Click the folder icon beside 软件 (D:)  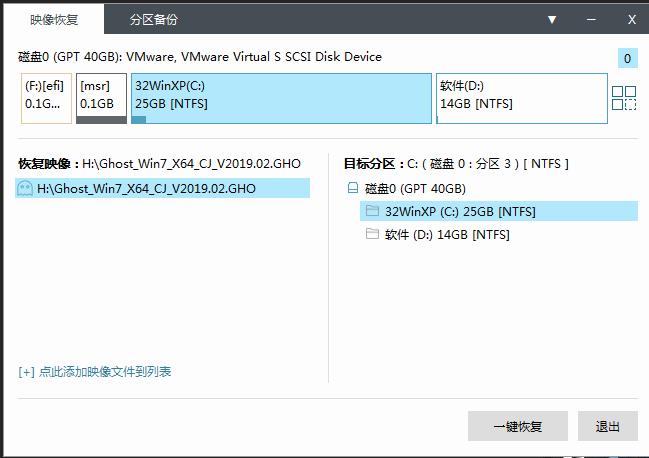point(372,234)
